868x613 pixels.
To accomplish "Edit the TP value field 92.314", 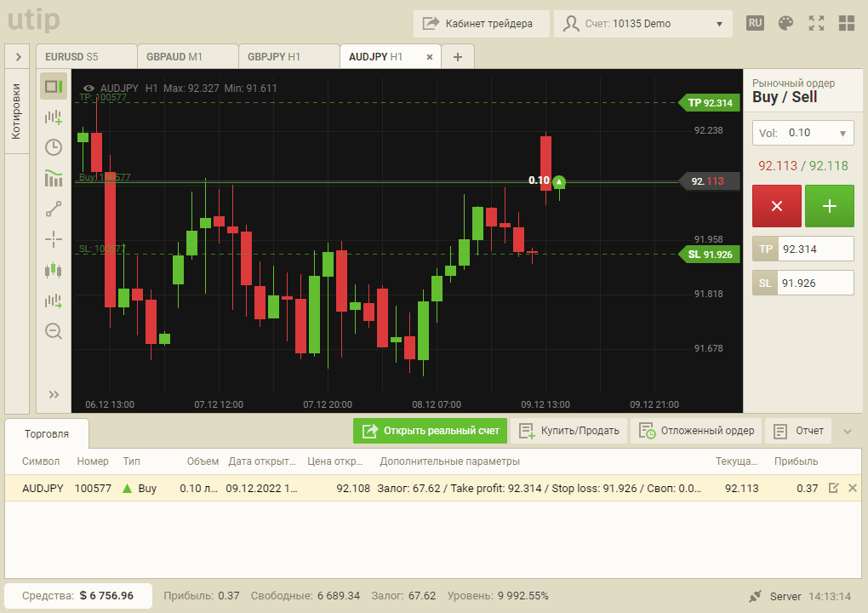I will click(816, 249).
